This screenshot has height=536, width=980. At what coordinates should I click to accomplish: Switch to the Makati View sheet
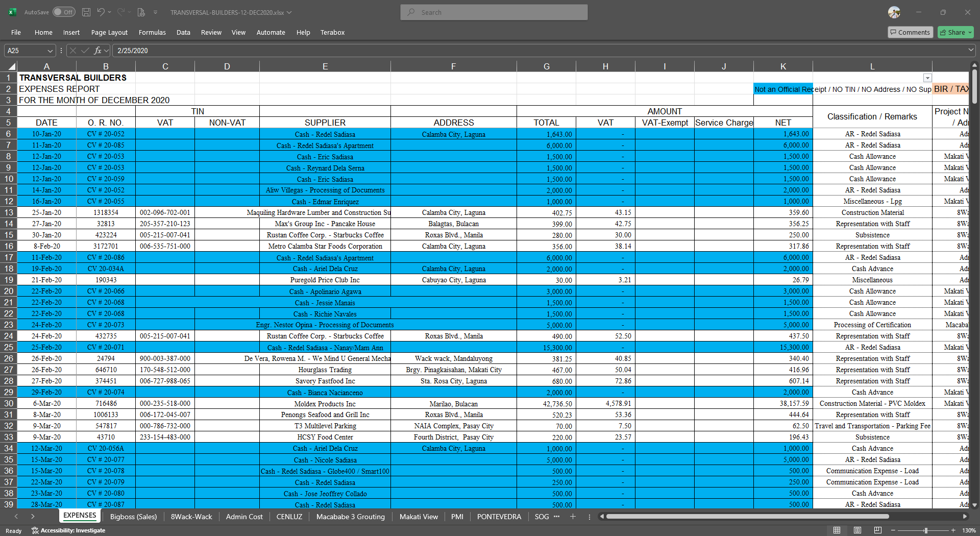(x=419, y=517)
